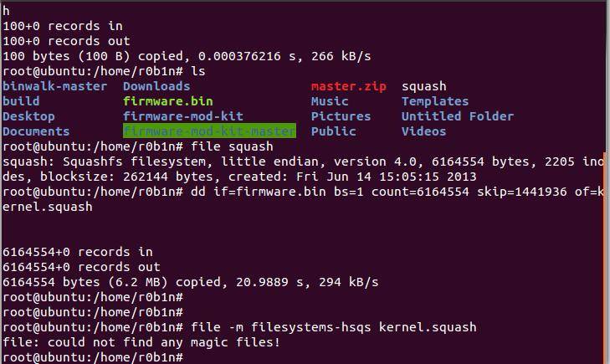Click the squash file in listing
The height and width of the screenshot is (364, 610).
(424, 86)
